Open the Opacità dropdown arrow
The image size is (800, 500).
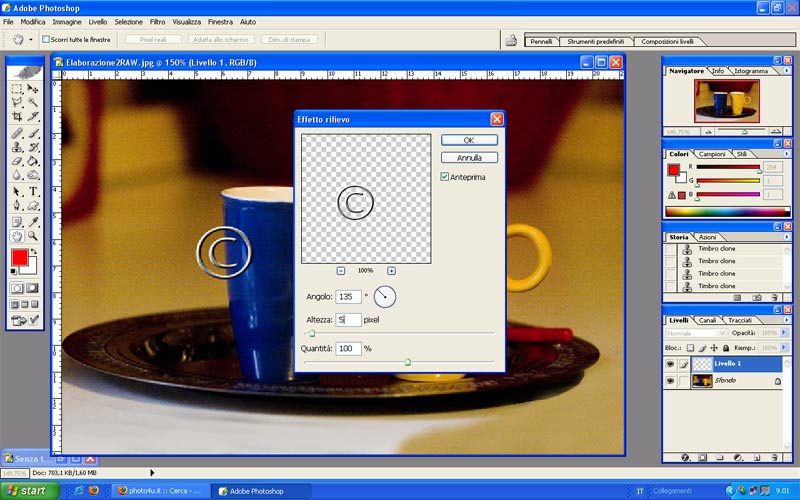coord(785,332)
